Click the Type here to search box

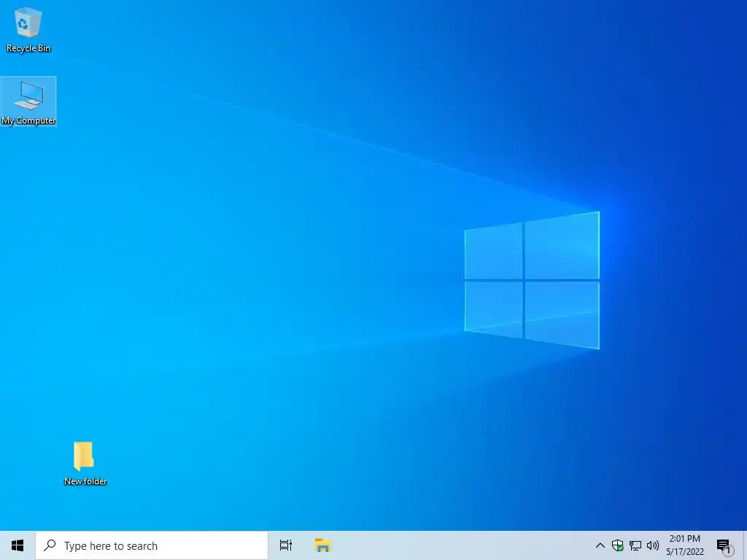point(152,545)
